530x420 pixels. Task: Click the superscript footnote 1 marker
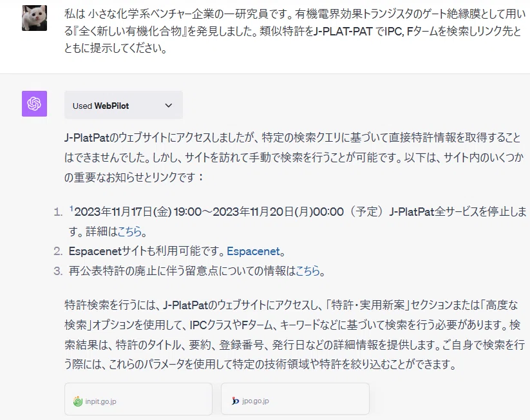pyautogui.click(x=71, y=208)
